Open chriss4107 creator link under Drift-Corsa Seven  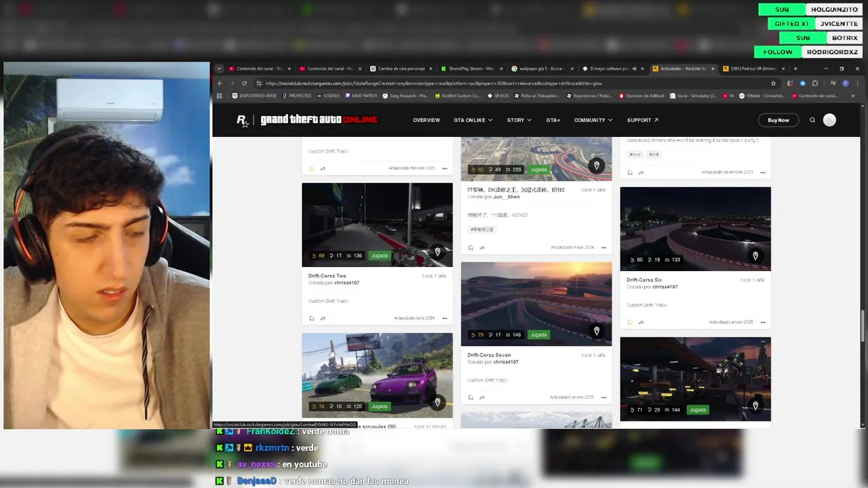506,362
